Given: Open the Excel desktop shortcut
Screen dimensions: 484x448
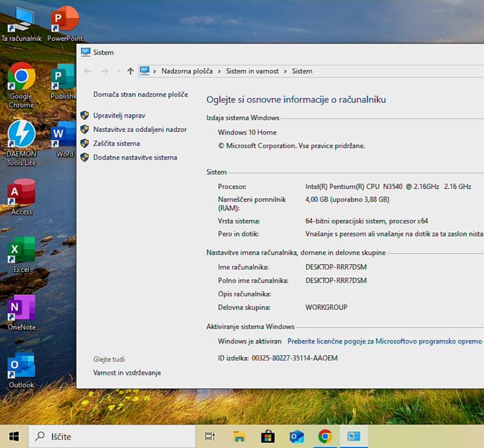Looking at the screenshot, I should (21, 255).
